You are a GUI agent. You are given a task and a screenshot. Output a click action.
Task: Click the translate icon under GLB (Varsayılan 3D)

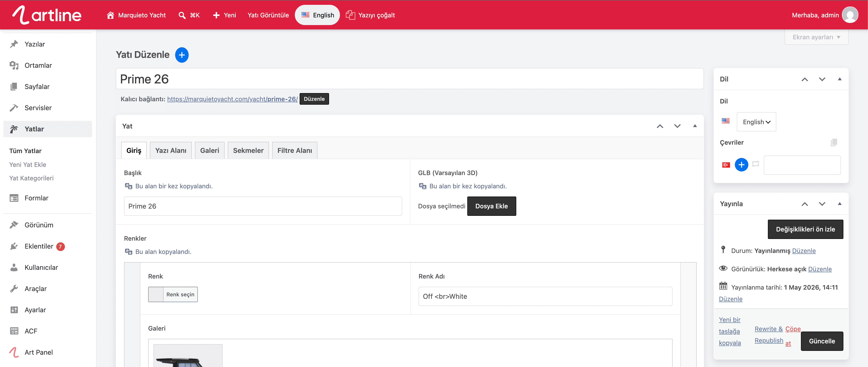coord(423,186)
